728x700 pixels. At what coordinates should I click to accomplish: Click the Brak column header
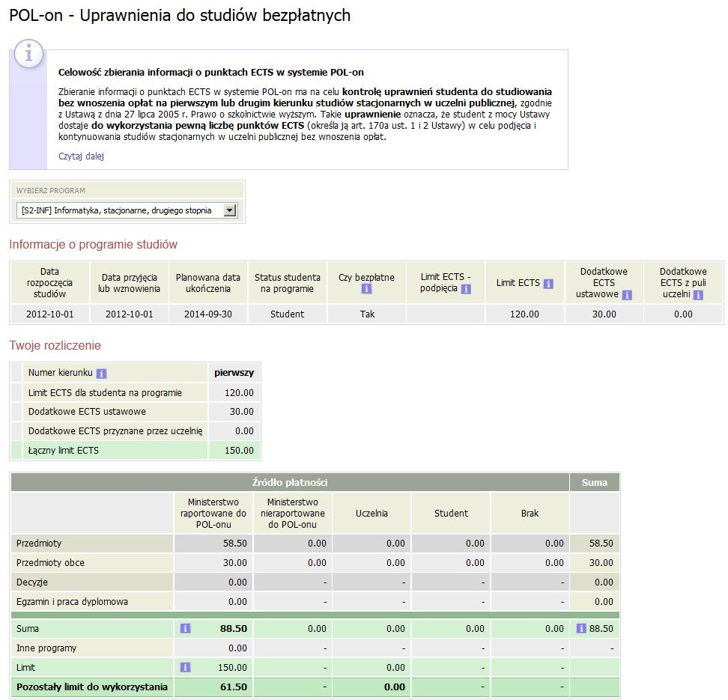click(530, 514)
